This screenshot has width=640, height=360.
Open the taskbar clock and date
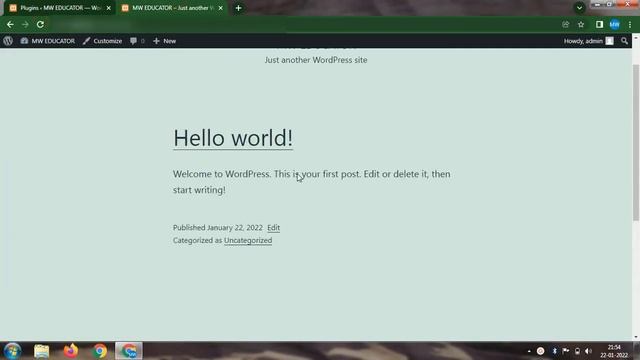pos(614,351)
